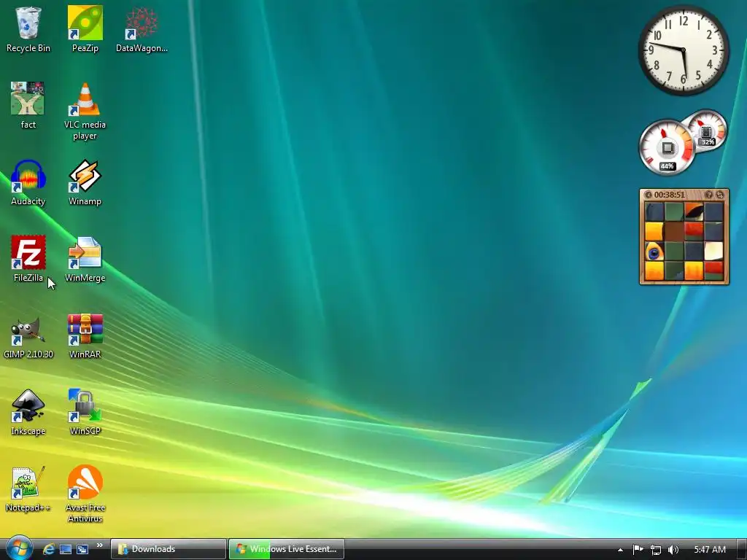Launch Internet Explorer from Quick Launch
The height and width of the screenshot is (560, 747).
click(x=49, y=549)
